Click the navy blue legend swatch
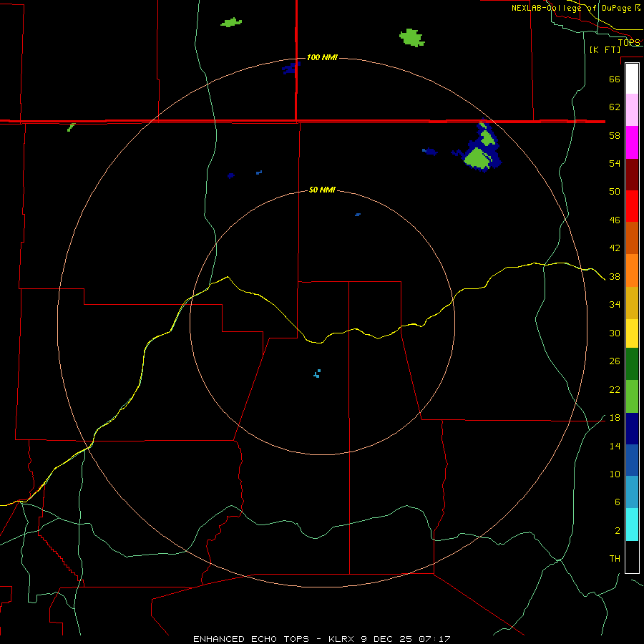 click(632, 429)
